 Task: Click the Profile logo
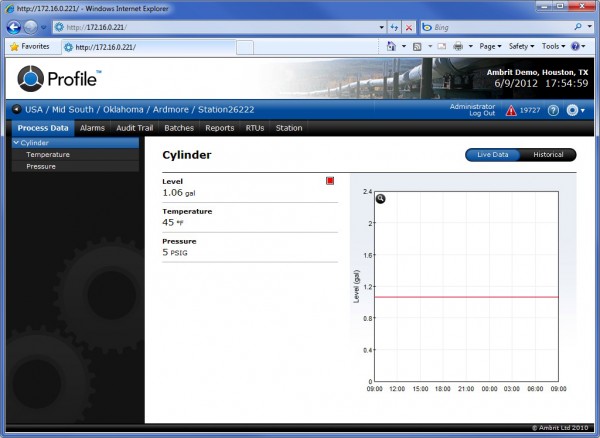click(59, 78)
